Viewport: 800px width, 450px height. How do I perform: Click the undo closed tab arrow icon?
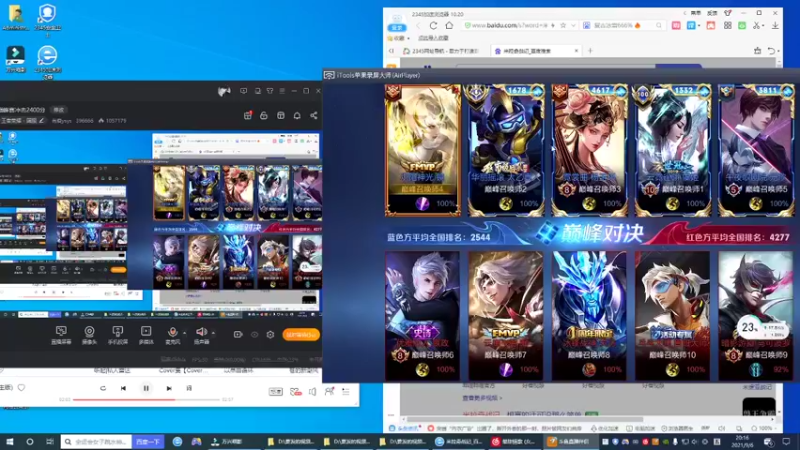click(772, 51)
